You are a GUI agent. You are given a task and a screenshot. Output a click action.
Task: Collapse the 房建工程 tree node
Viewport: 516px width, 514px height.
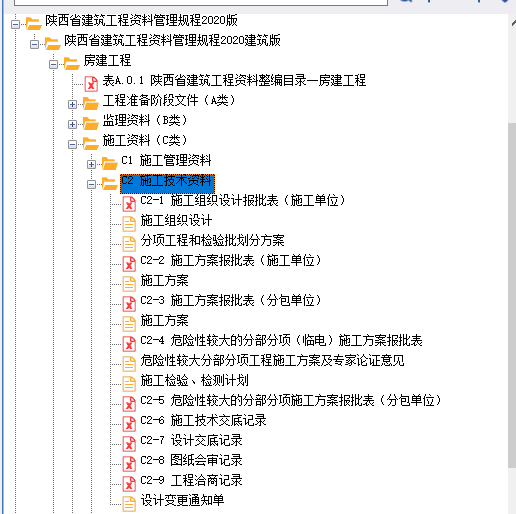click(53, 64)
